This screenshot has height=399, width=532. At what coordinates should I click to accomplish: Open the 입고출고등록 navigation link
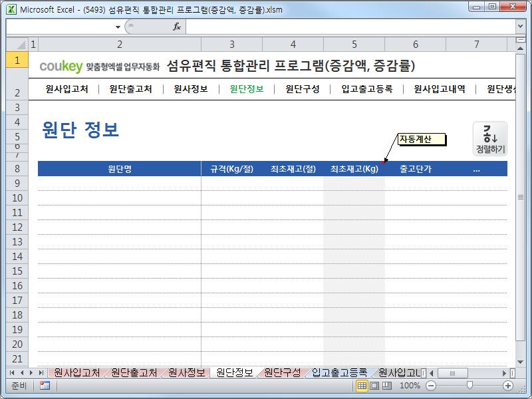point(367,89)
